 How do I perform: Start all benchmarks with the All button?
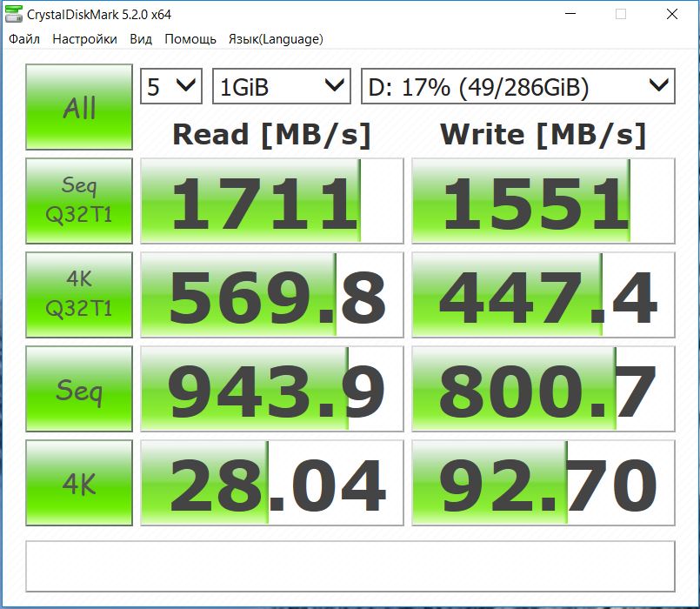(79, 107)
